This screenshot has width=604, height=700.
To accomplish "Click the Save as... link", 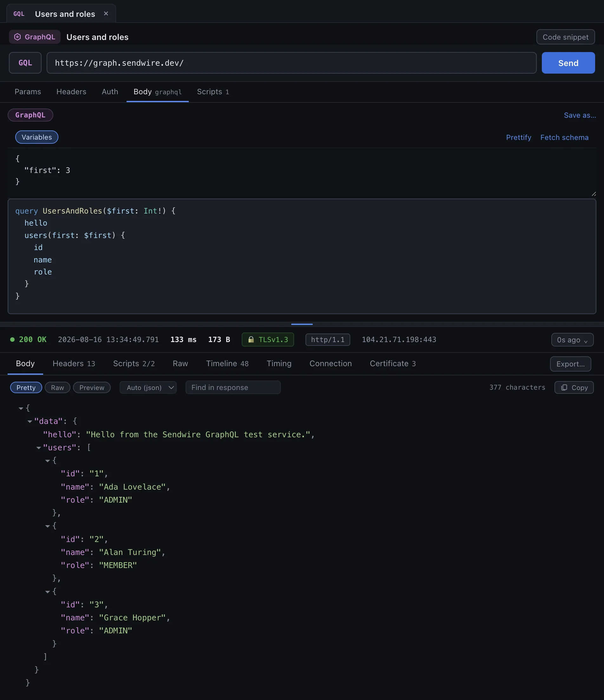I will pyautogui.click(x=580, y=115).
